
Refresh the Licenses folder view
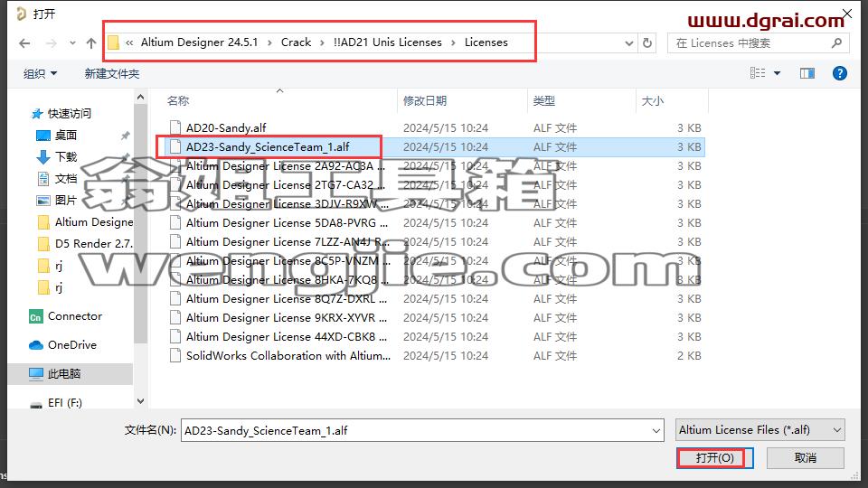coord(647,43)
